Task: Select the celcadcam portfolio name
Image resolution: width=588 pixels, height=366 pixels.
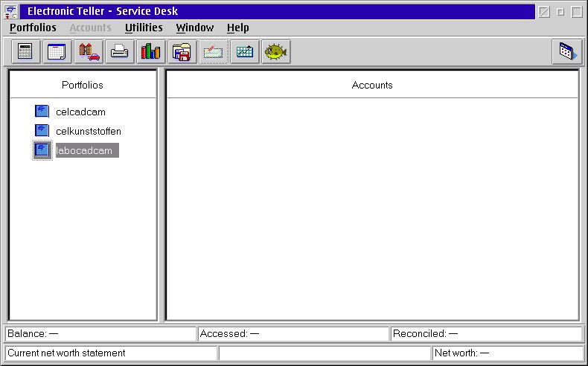Action: (x=80, y=112)
